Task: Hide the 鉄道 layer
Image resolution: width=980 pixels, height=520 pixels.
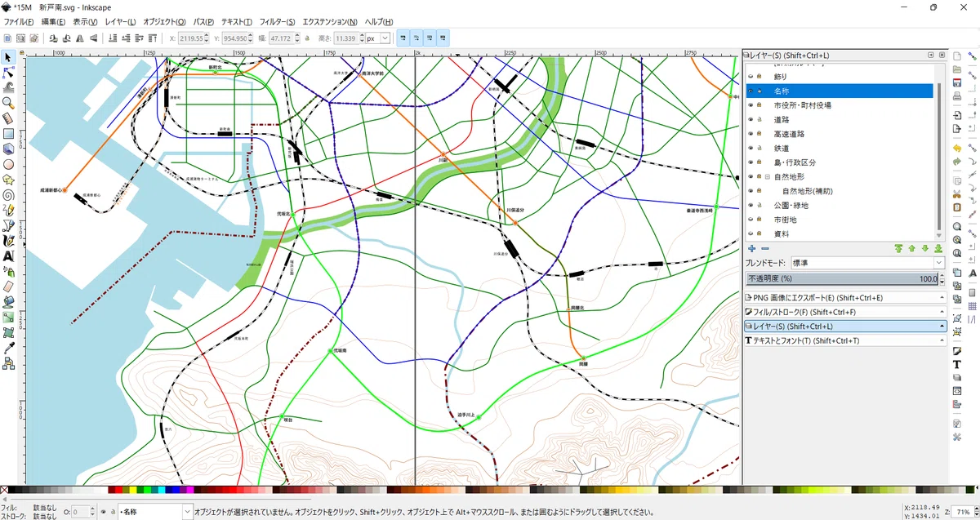Action: [x=751, y=149]
